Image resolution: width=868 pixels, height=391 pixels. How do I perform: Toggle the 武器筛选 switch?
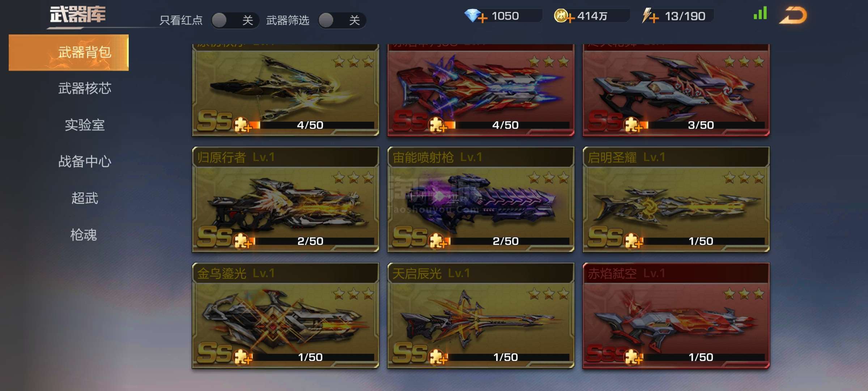[342, 20]
